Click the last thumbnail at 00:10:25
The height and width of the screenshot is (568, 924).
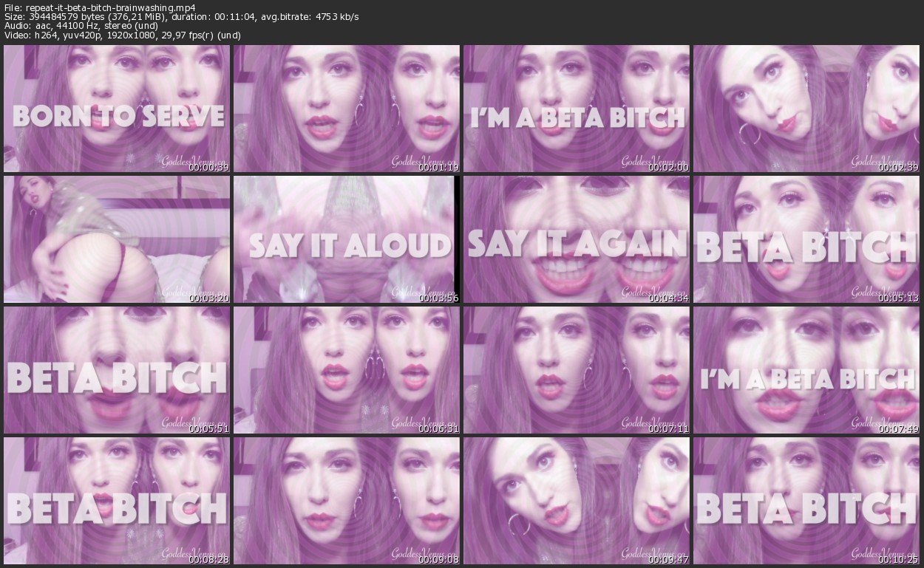(806, 500)
